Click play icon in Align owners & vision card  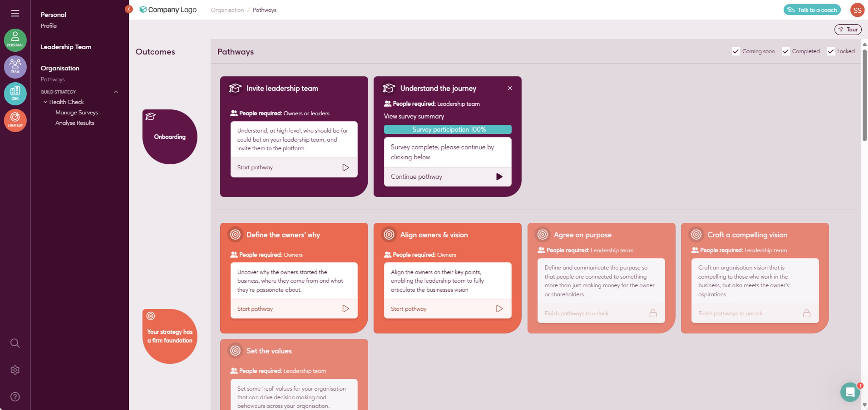pos(499,309)
